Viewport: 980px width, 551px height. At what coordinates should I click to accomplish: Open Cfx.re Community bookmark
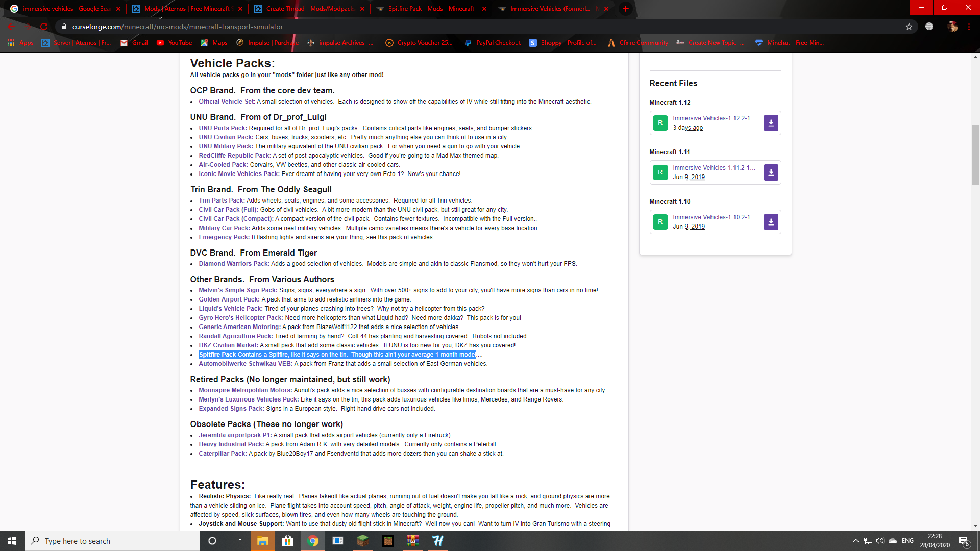(638, 43)
